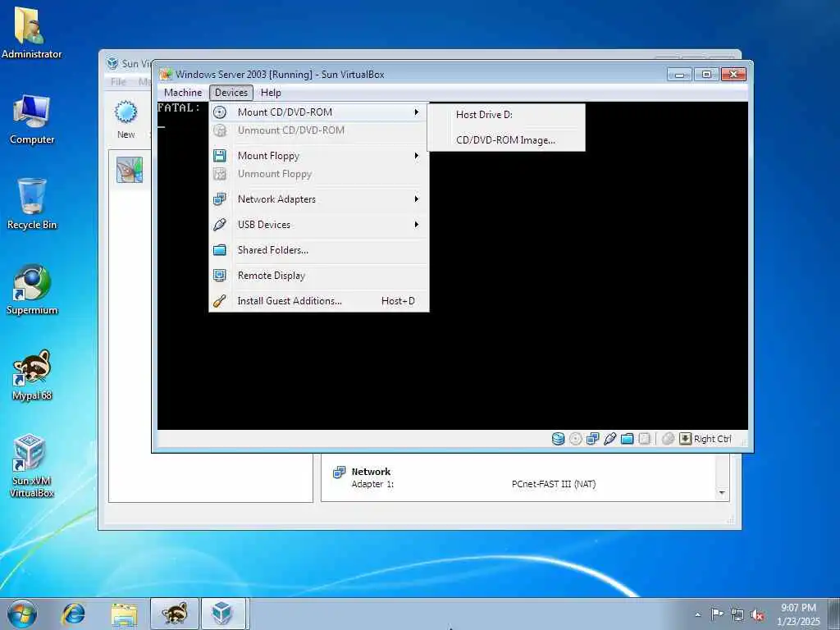Close the Devices menu in the menu bar
The height and width of the screenshot is (630, 840).
[x=231, y=93]
